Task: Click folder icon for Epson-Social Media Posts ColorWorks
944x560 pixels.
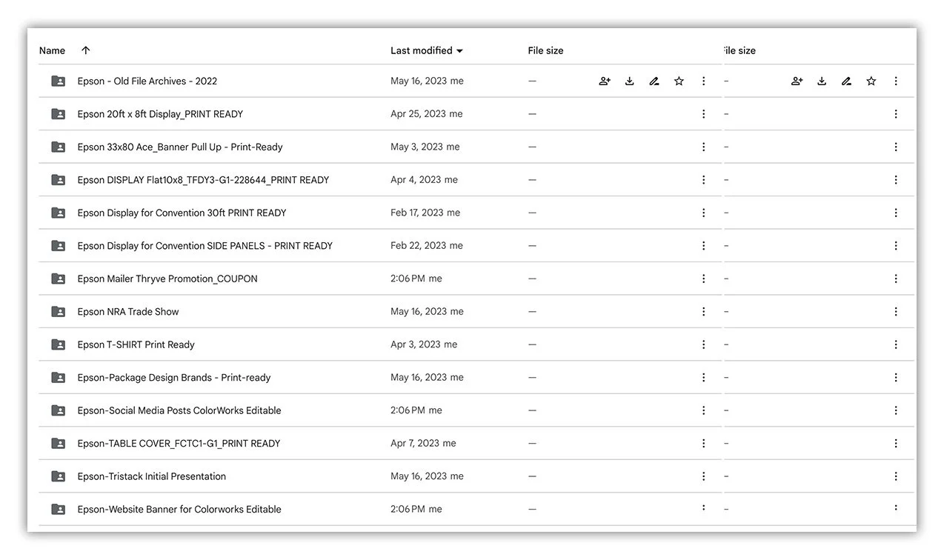Action: click(58, 410)
